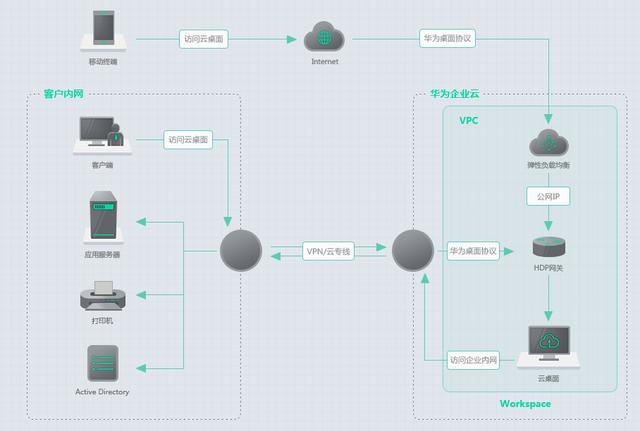The height and width of the screenshot is (431, 640).
Task: Select the application server tower icon
Action: pos(103,217)
